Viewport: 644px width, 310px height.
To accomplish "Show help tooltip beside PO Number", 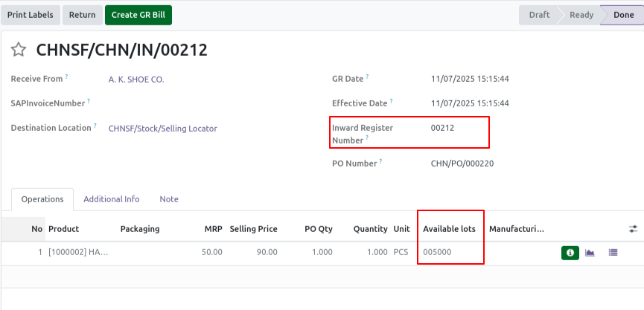I will tap(380, 161).
